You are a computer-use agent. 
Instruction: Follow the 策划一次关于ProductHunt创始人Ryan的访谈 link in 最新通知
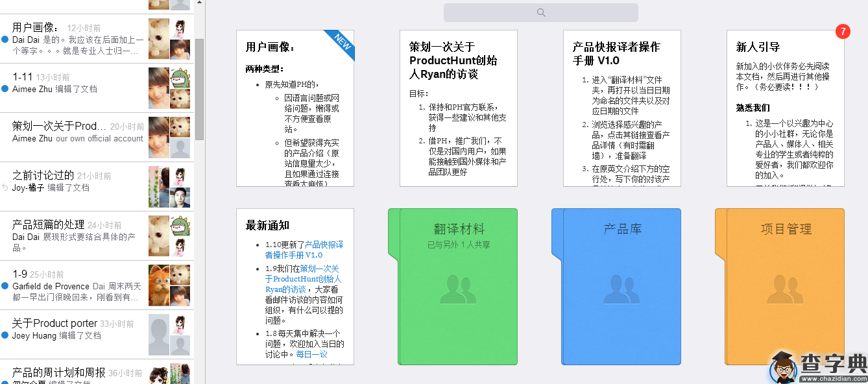click(303, 279)
